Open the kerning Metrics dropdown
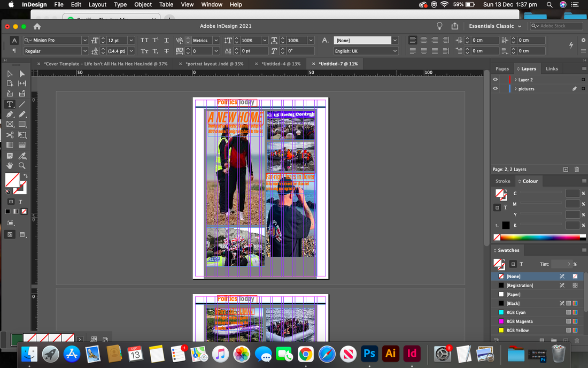This screenshot has height=368, width=588. (x=216, y=40)
